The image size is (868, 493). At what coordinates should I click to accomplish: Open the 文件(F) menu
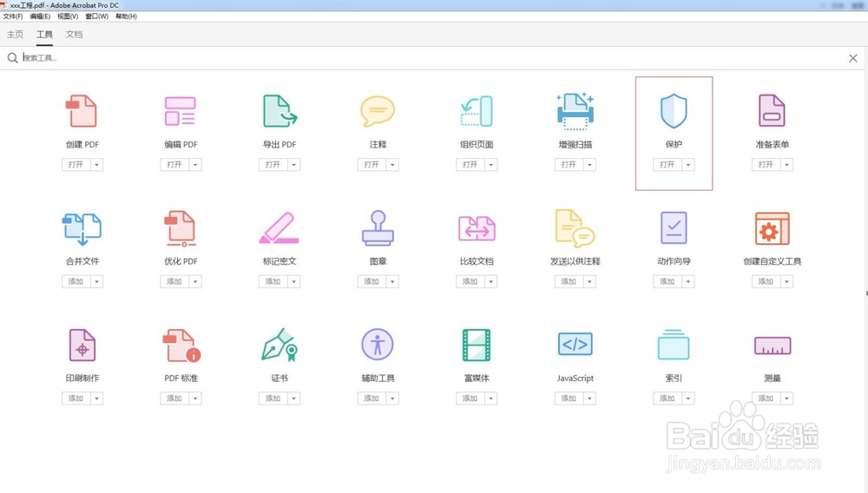[13, 16]
